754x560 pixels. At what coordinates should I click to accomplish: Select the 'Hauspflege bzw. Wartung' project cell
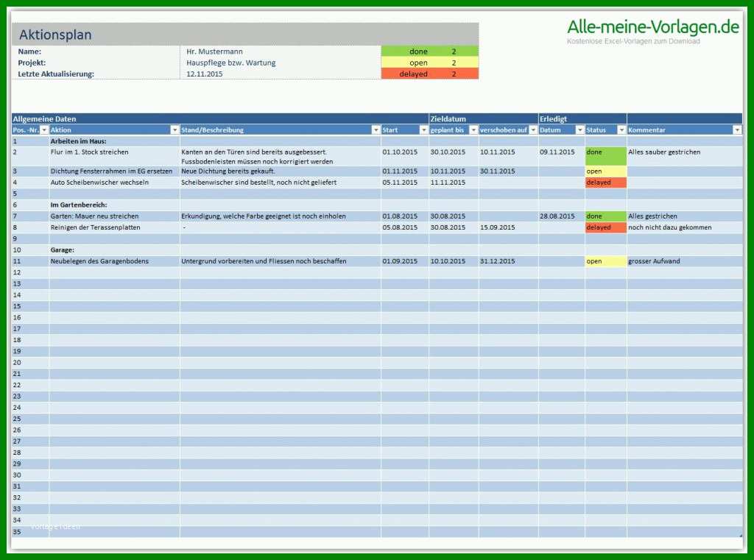(x=281, y=63)
